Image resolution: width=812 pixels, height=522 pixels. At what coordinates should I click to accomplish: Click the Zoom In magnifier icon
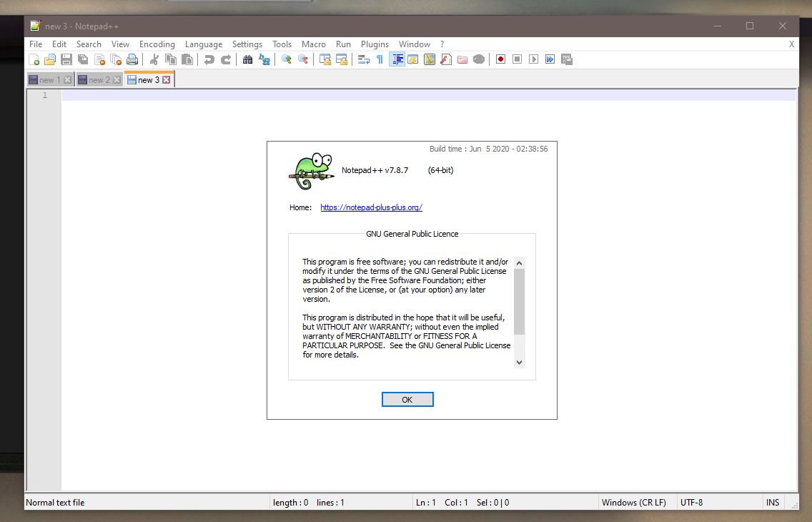tap(286, 59)
